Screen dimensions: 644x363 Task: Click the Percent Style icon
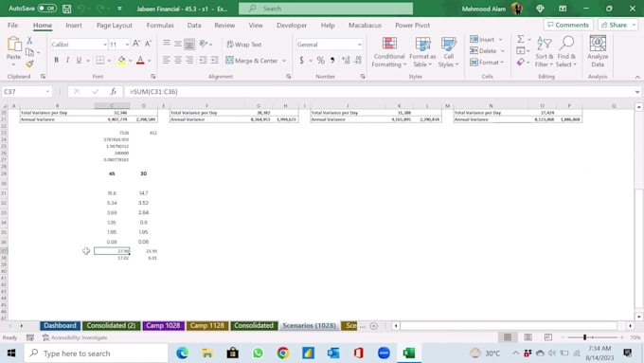(x=321, y=61)
